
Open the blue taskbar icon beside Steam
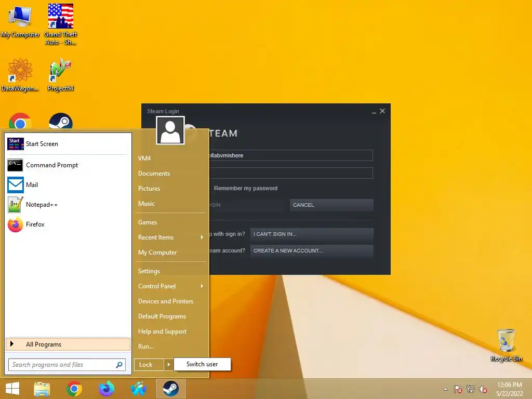pos(138,389)
